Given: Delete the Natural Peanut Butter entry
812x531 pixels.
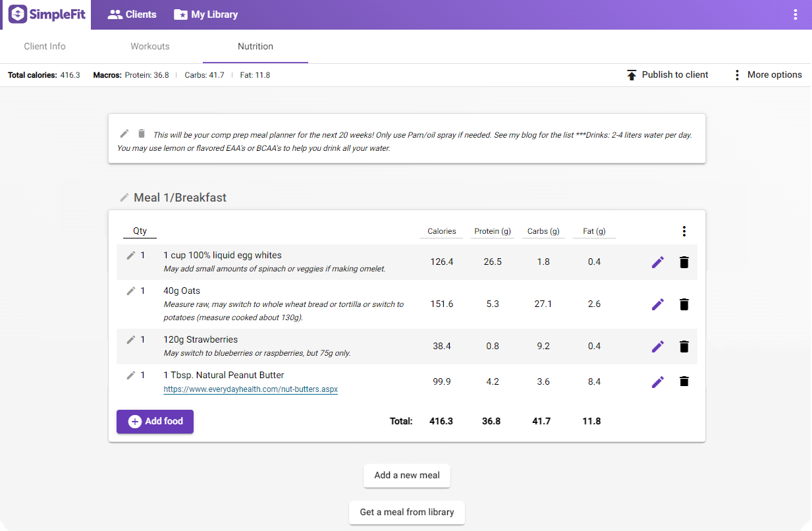Looking at the screenshot, I should coord(684,381).
